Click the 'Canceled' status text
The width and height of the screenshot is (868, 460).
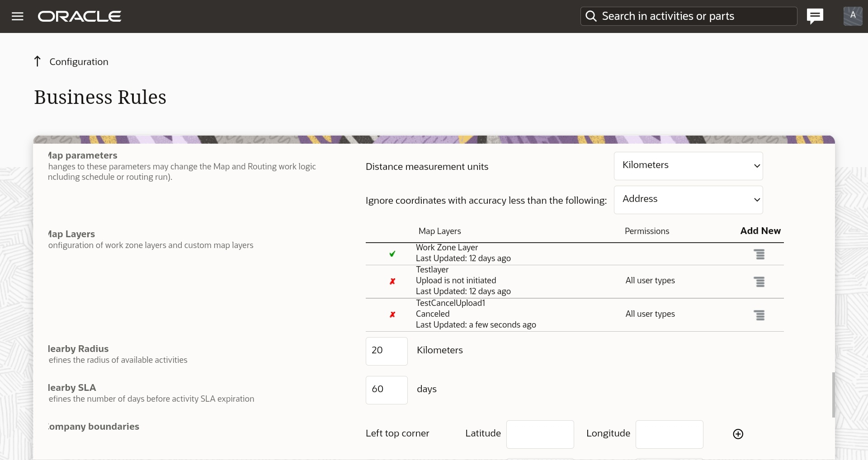(x=433, y=314)
